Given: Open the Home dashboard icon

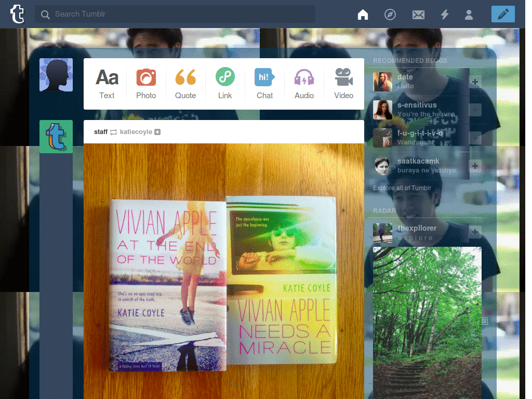Looking at the screenshot, I should [x=363, y=15].
